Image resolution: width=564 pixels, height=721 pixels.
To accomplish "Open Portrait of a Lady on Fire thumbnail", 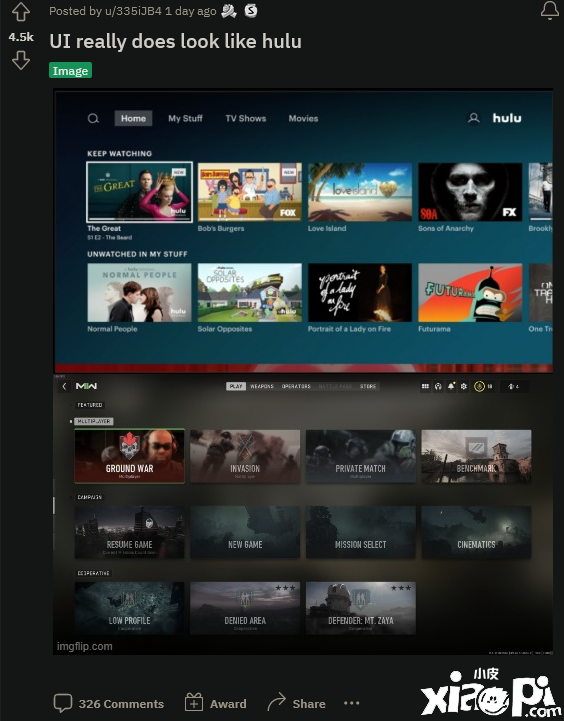I will tap(360, 292).
